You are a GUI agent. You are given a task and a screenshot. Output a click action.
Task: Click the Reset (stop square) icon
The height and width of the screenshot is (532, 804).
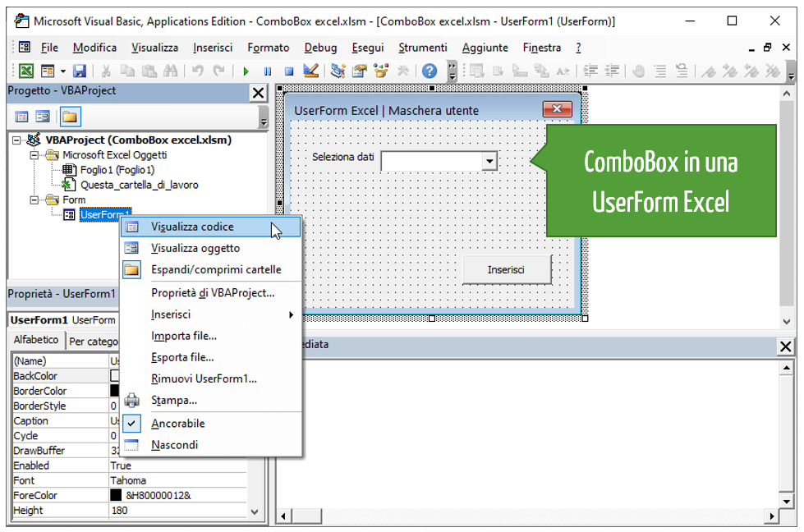pyautogui.click(x=289, y=71)
